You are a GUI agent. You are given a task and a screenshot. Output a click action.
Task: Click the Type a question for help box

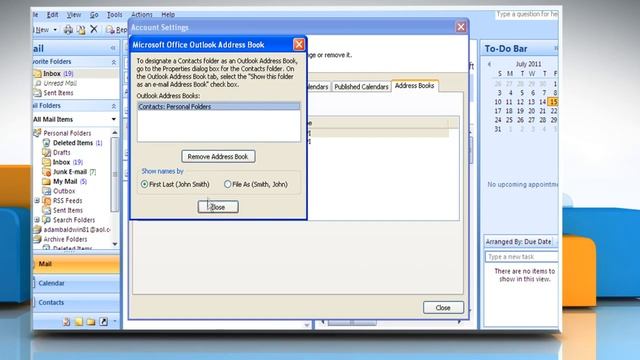pyautogui.click(x=527, y=14)
